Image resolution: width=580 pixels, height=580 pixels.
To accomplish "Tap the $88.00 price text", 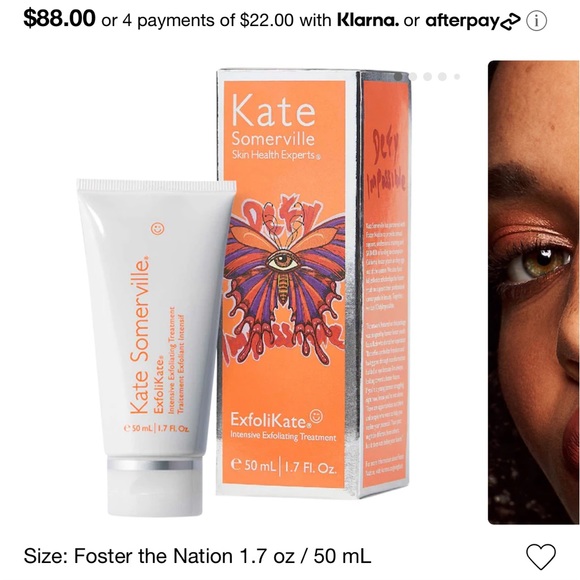I will click(x=60, y=18).
